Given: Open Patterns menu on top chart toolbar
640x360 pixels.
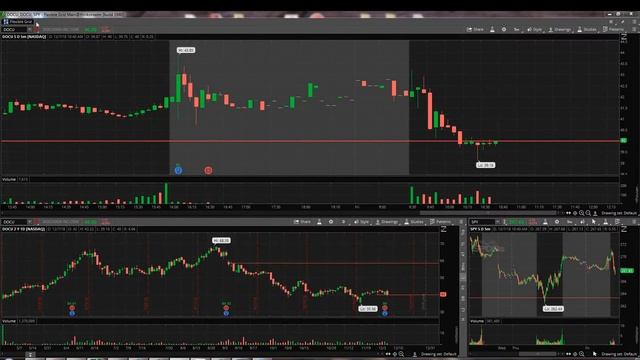Looking at the screenshot, I should click(613, 29).
